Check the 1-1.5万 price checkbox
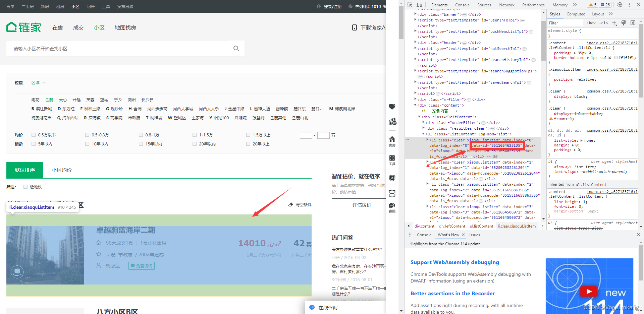Viewport: 644px width, 314px height. 195,135
